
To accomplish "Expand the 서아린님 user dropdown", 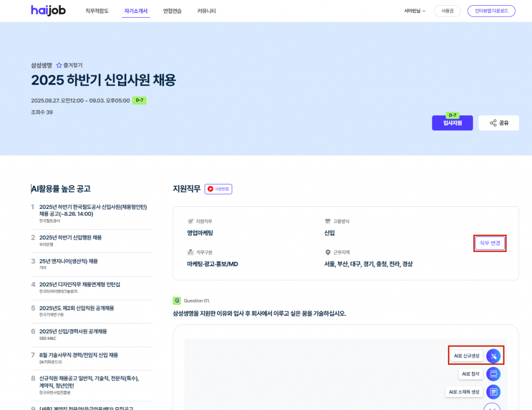I will pos(415,11).
